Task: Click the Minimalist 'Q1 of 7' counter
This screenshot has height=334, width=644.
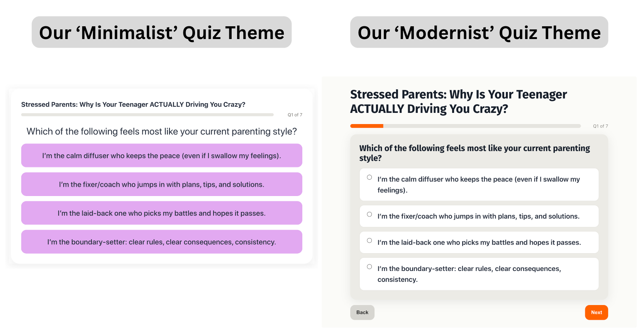Action: click(x=295, y=115)
